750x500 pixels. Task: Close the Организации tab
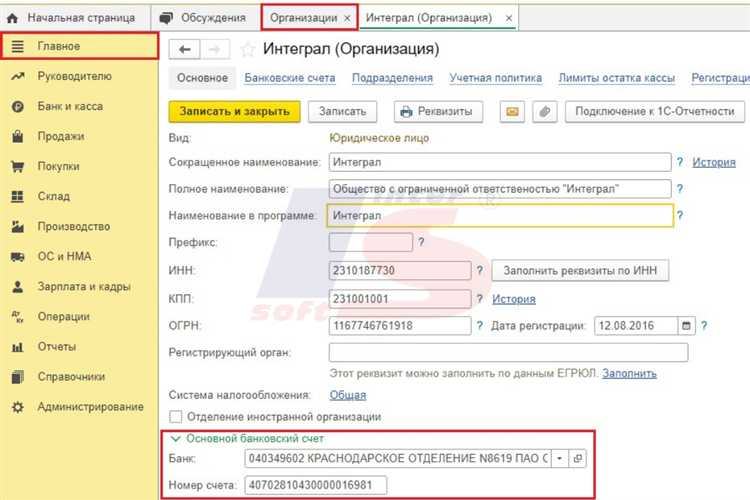(347, 18)
